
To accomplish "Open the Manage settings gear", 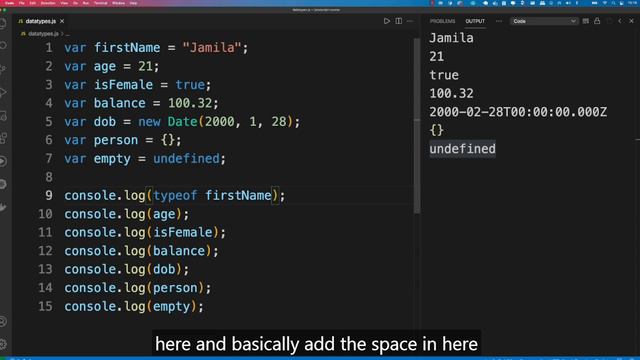I will (x=3, y=344).
